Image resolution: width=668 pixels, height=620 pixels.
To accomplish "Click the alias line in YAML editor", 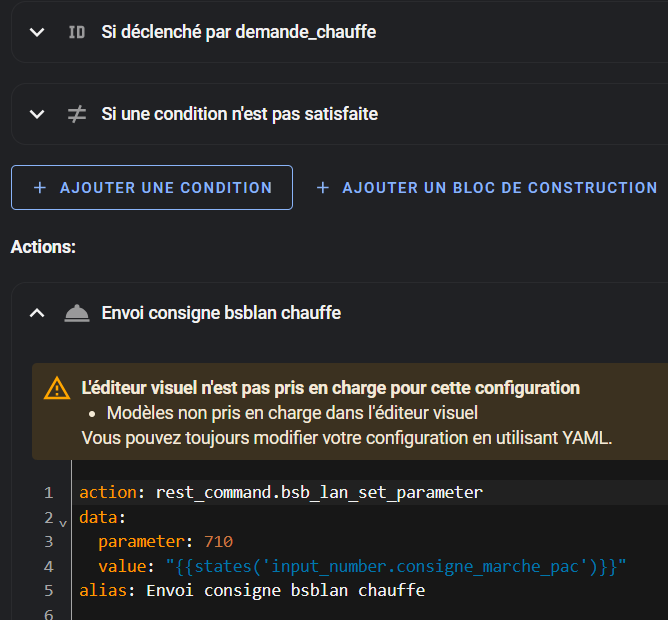I will (x=252, y=591).
